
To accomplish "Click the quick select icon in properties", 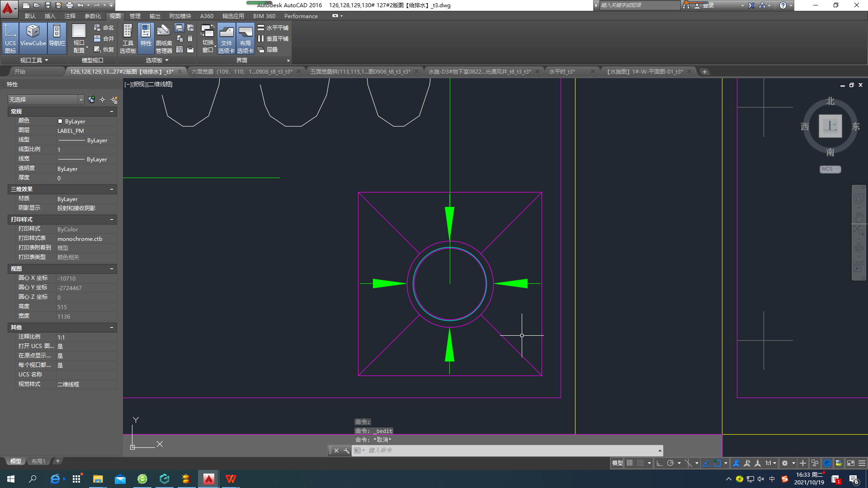I will [x=114, y=99].
